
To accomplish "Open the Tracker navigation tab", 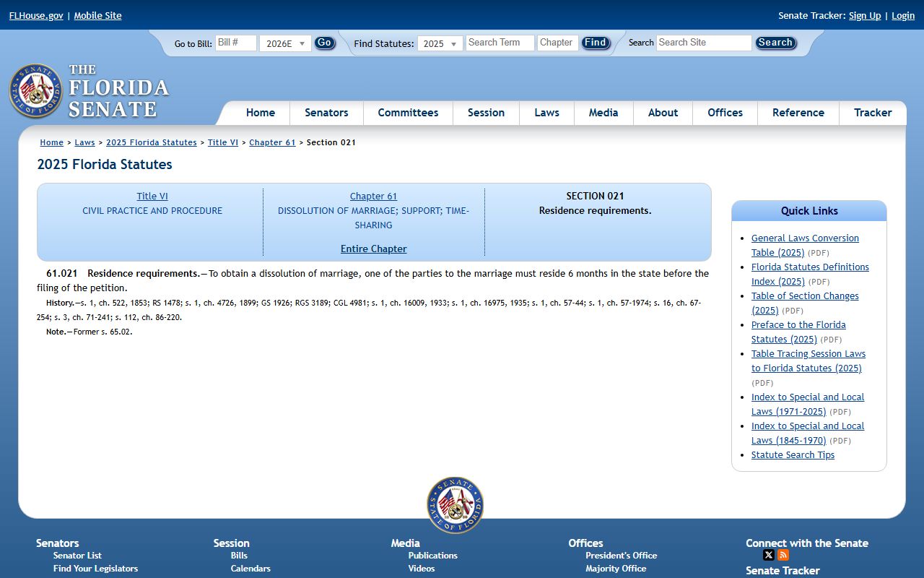I will coord(873,113).
